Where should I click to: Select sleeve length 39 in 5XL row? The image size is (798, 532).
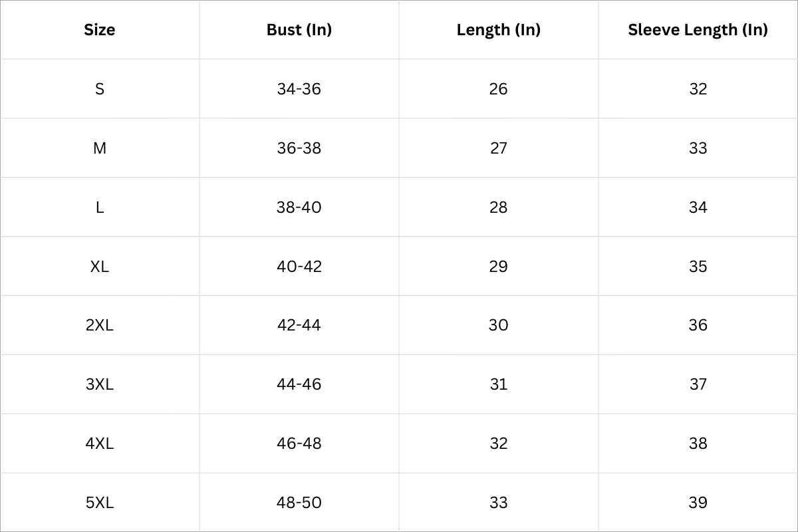pyautogui.click(x=698, y=503)
